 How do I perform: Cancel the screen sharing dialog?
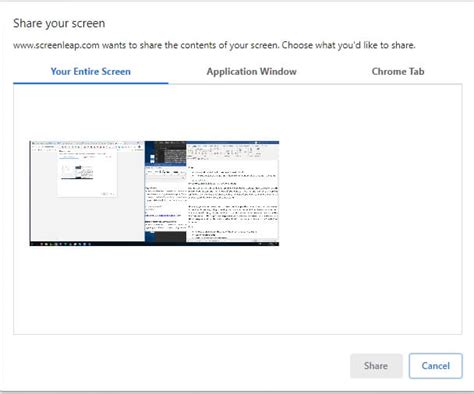[x=436, y=366]
